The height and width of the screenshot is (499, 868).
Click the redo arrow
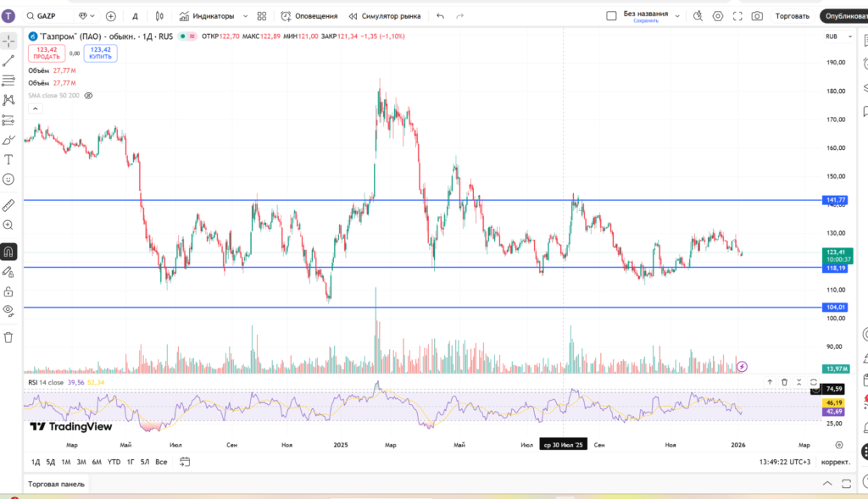coord(459,16)
